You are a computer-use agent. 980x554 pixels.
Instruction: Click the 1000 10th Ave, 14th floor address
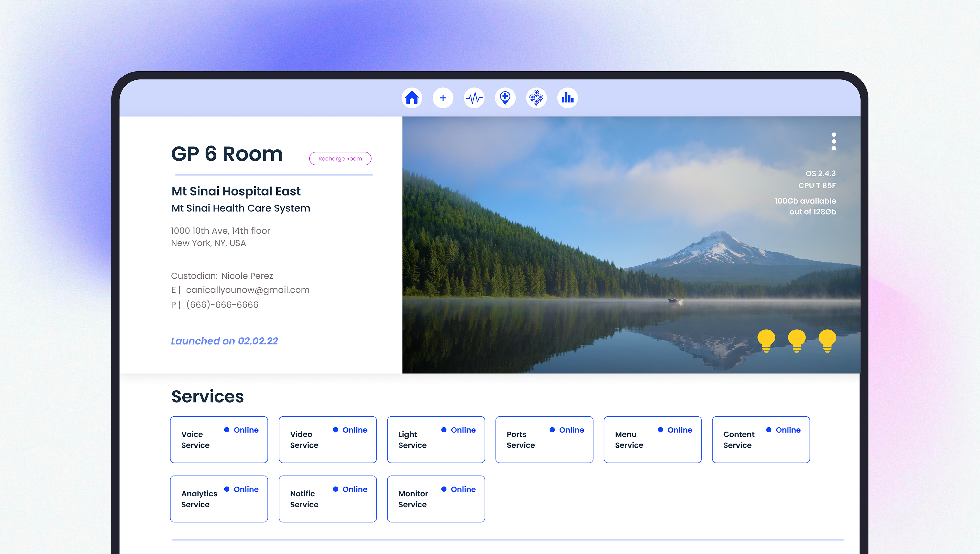pos(220,231)
